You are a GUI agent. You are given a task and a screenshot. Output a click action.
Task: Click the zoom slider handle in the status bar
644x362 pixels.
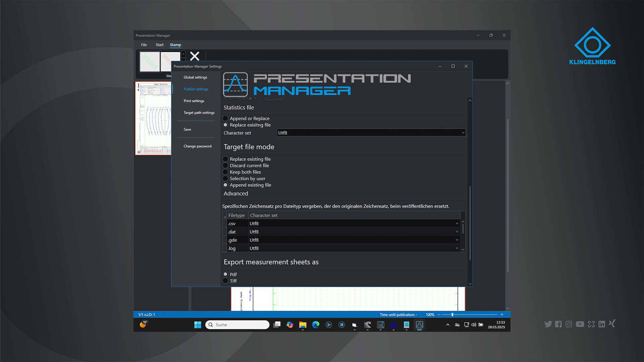point(452,314)
